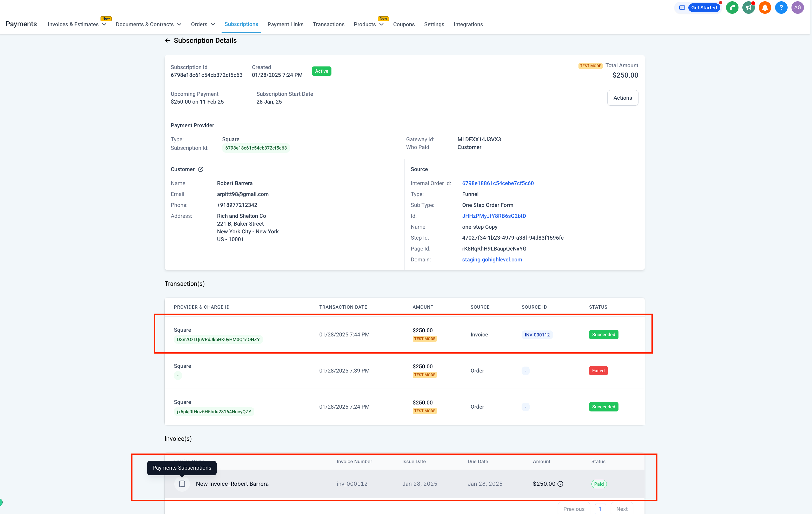
Task: Click the Back arrow to Subscription Details
Action: click(x=168, y=40)
